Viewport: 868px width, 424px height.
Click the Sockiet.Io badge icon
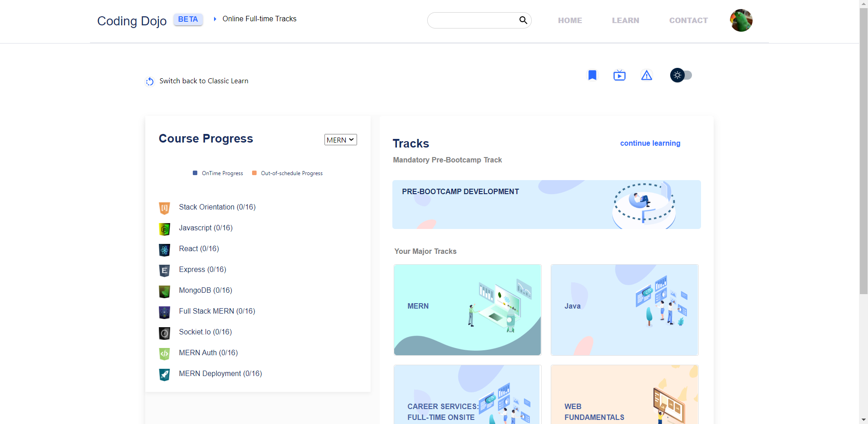(164, 333)
